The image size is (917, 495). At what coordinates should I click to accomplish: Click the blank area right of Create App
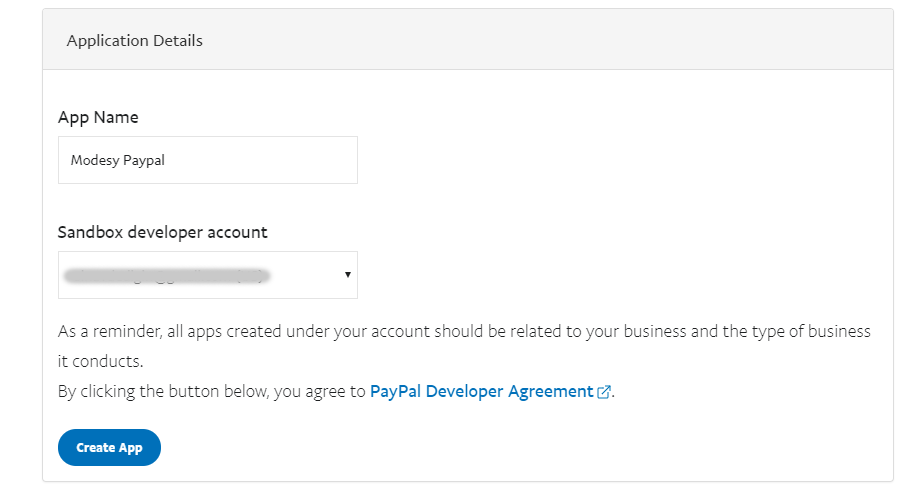[500, 447]
